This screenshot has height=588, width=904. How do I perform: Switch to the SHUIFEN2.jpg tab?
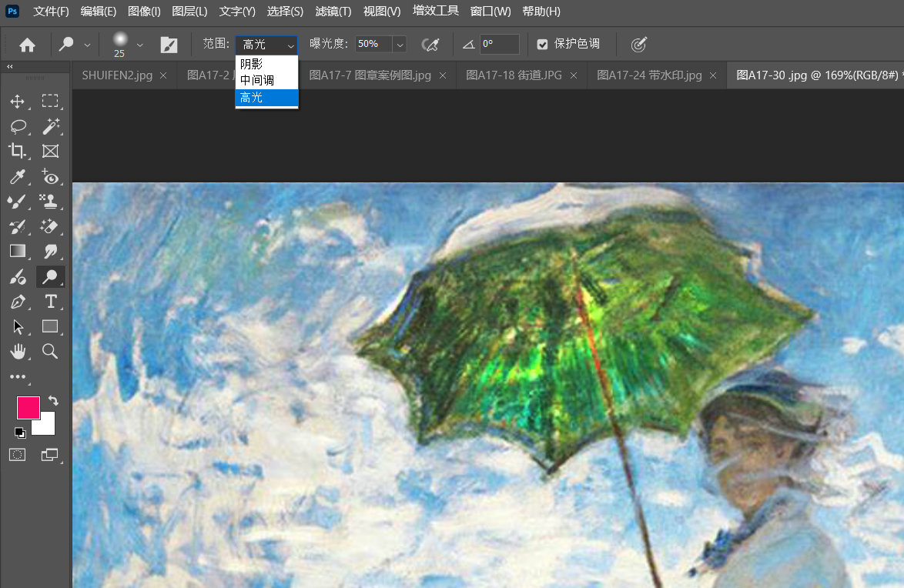(117, 75)
